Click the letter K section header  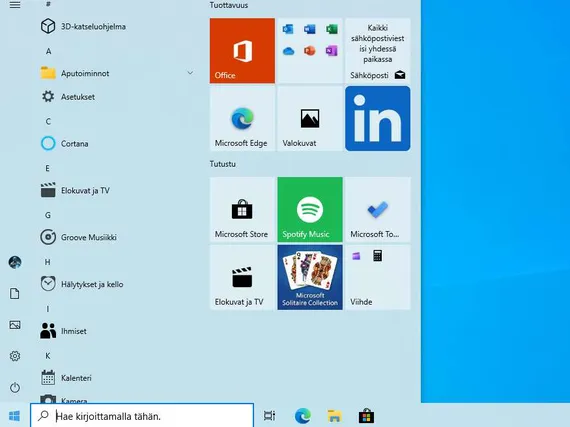pyautogui.click(x=48, y=356)
